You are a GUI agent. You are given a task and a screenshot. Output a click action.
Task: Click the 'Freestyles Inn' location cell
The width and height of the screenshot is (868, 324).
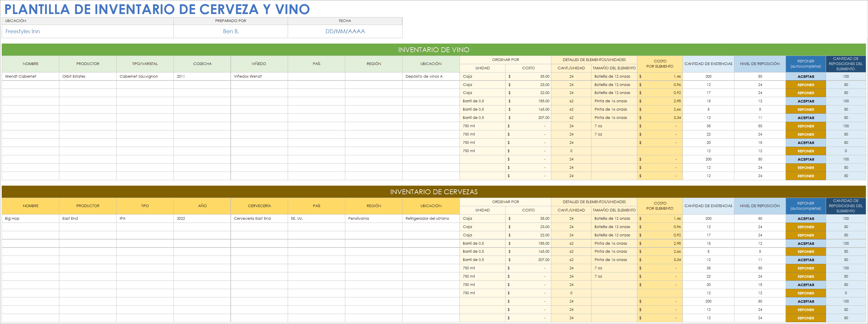[x=88, y=31]
